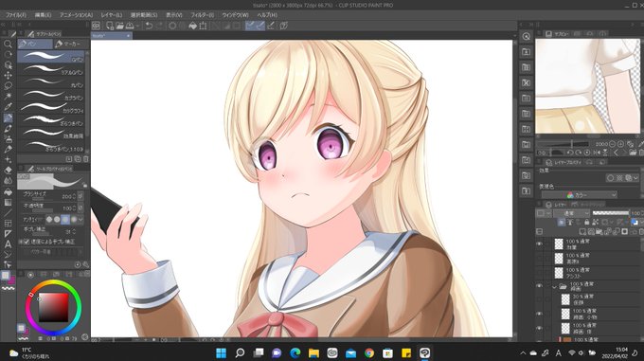This screenshot has height=361, width=644.
Task: Click the Open file folder icon
Action: click(x=119, y=26)
